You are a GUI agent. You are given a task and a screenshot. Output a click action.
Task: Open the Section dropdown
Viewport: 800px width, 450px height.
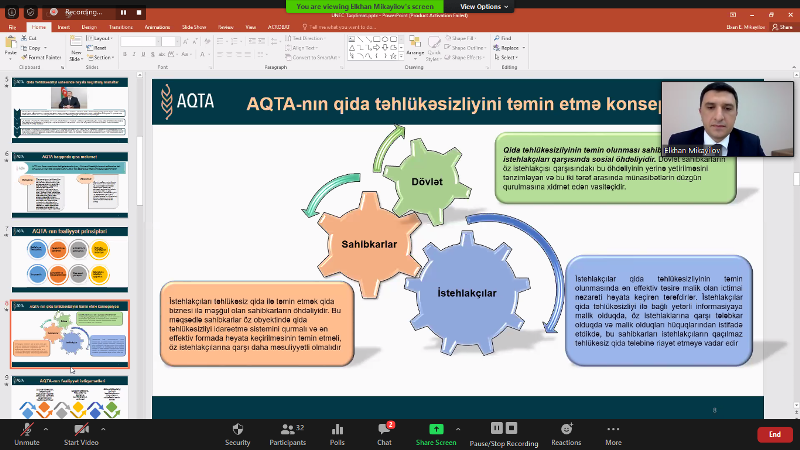101,57
